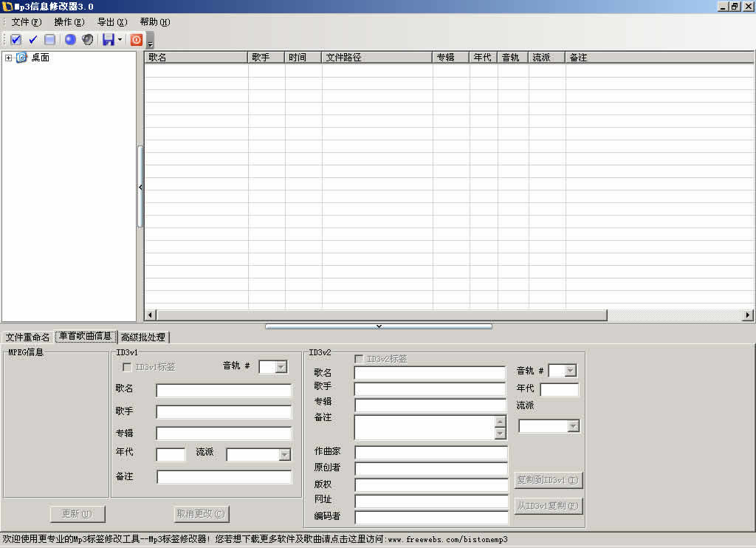The height and width of the screenshot is (548, 756).
Task: Click the ID3v2 备注 text area
Action: tap(425, 428)
